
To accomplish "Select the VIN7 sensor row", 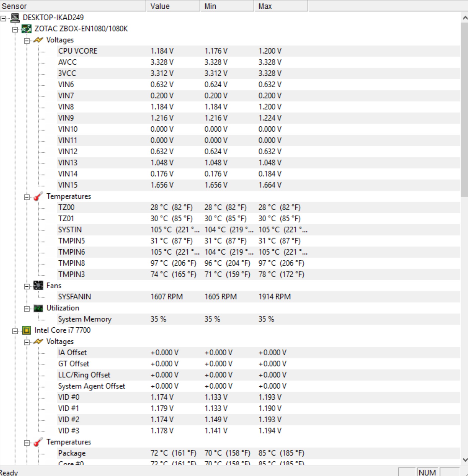I will 258,96.
